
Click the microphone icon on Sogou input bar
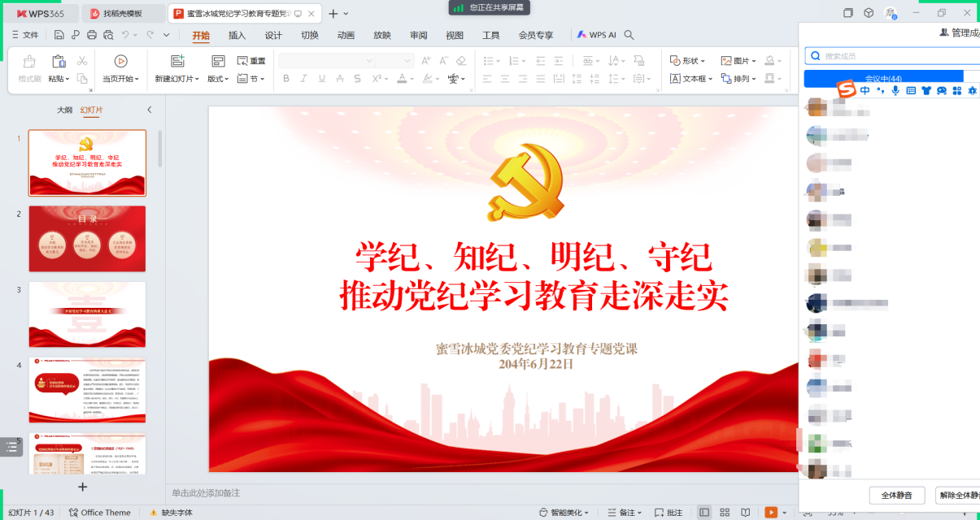point(895,90)
